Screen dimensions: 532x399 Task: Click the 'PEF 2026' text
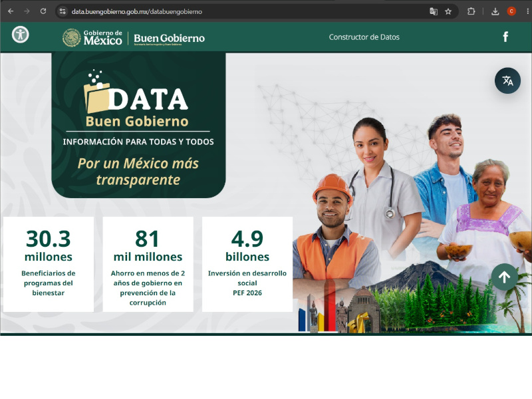247,293
